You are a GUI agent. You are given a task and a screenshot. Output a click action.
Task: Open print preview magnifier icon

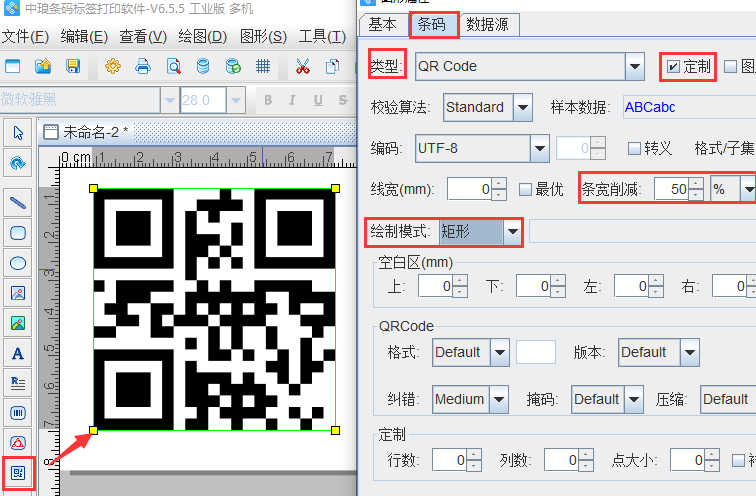pos(173,67)
